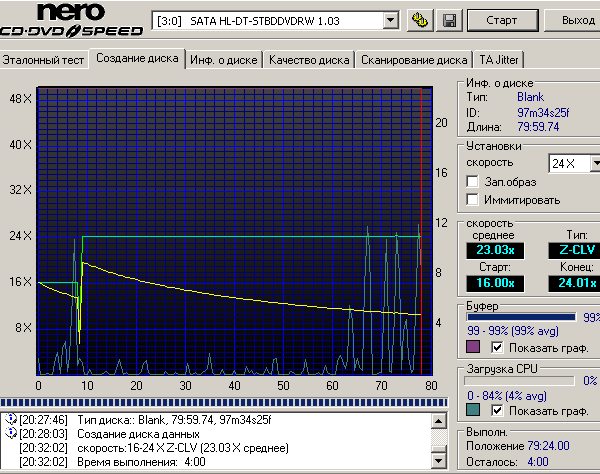Click the disc type value Blank
Image resolution: width=600 pixels, height=474 pixels.
click(x=530, y=97)
